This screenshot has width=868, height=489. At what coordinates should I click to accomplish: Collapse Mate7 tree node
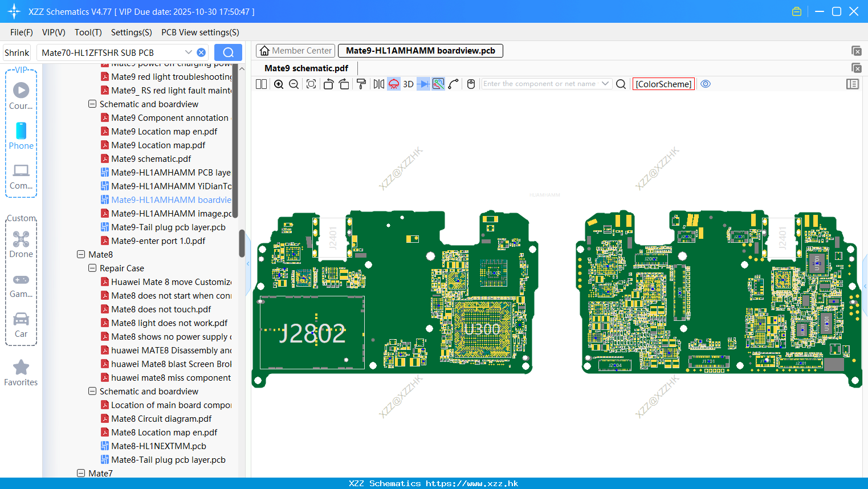click(81, 473)
